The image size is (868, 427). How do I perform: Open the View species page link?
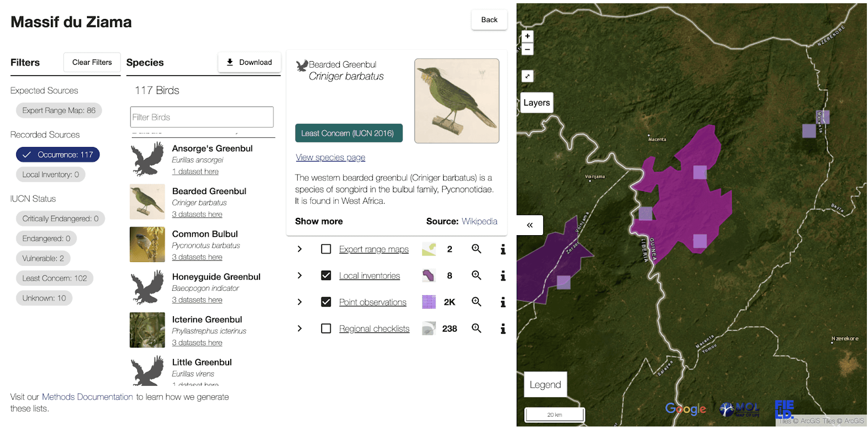click(330, 157)
